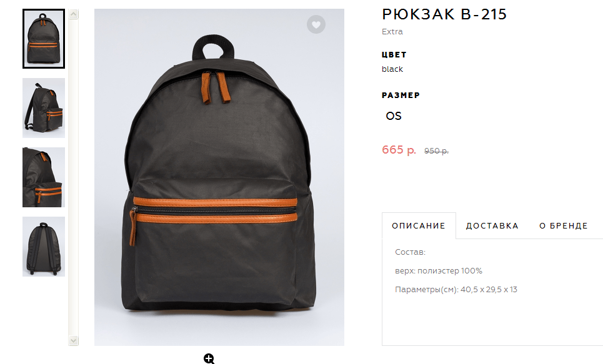This screenshot has width=603, height=364.
Task: Click the 665 р. sale price
Action: tap(399, 149)
